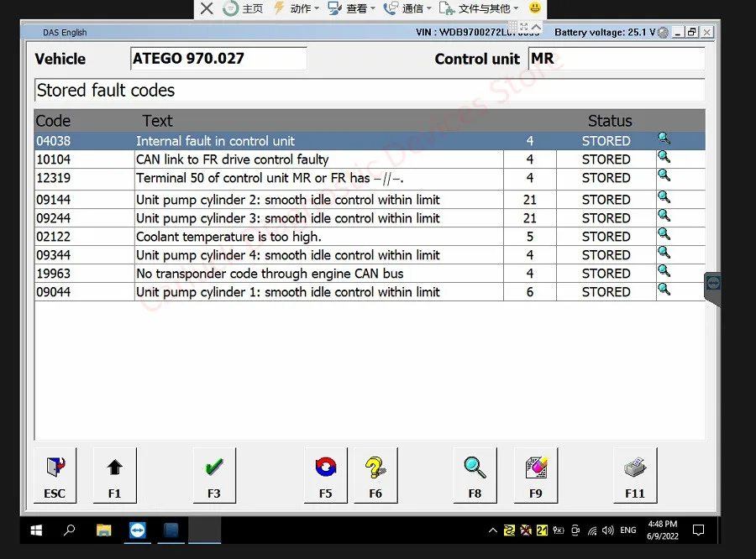Open side panel tab on right edge
Screen dimensions: 756x559
(x=712, y=288)
